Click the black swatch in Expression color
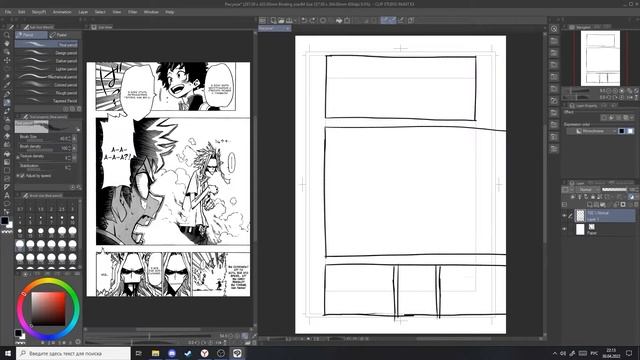The height and width of the screenshot is (360, 640). (622, 131)
